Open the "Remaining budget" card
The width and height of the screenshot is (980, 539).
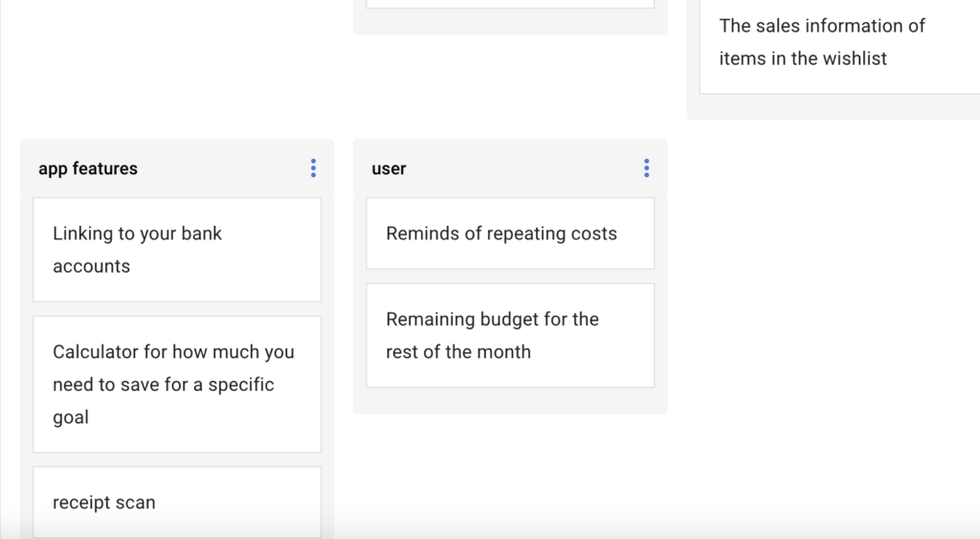[x=510, y=335]
